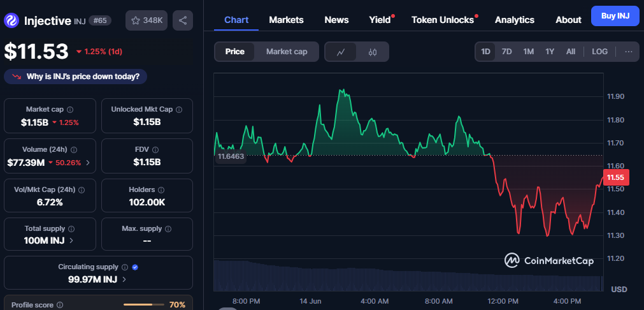
Task: Set chart range to All
Action: [571, 52]
